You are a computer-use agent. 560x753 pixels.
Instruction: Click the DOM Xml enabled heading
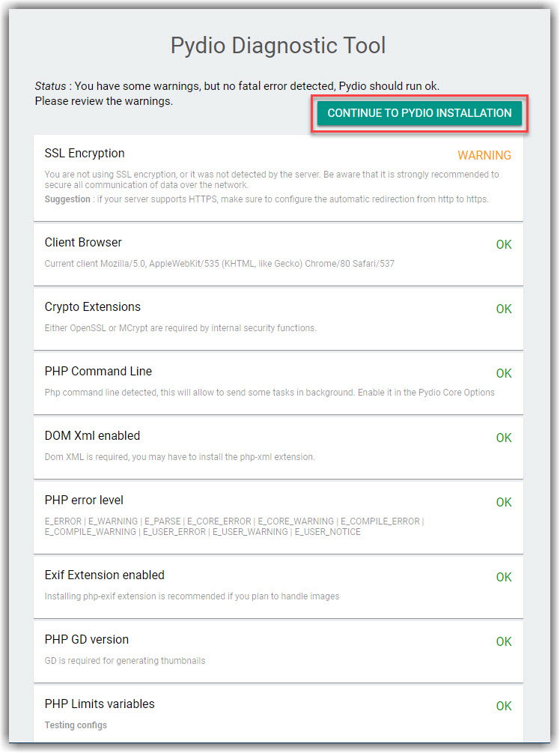[x=93, y=435]
